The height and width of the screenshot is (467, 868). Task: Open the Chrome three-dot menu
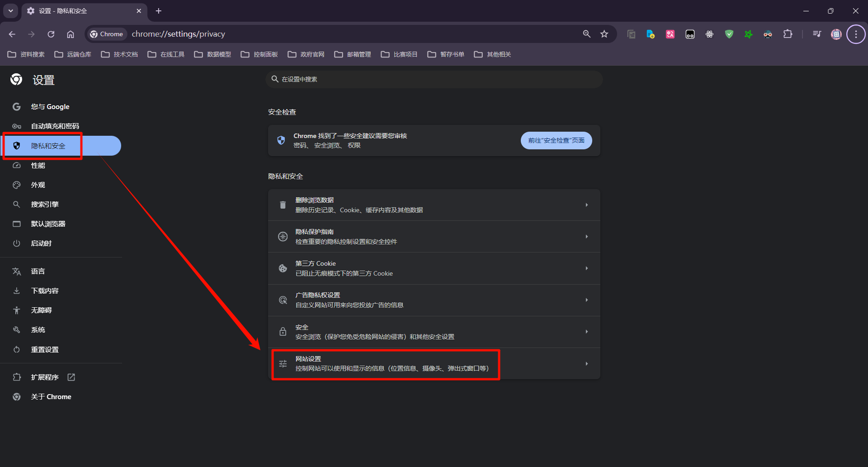click(855, 34)
